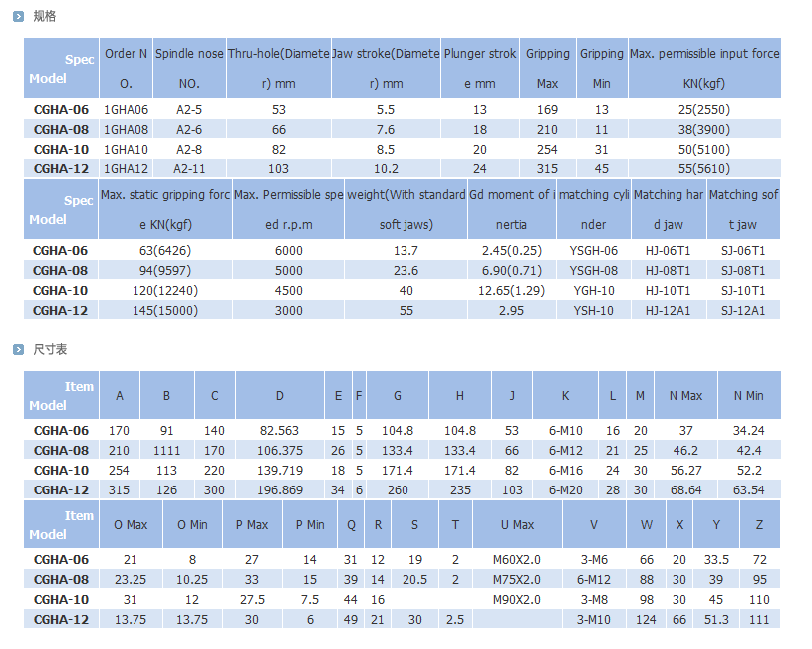Click D dimension value 196.869
Screen dimensions: 812x649
point(280,489)
